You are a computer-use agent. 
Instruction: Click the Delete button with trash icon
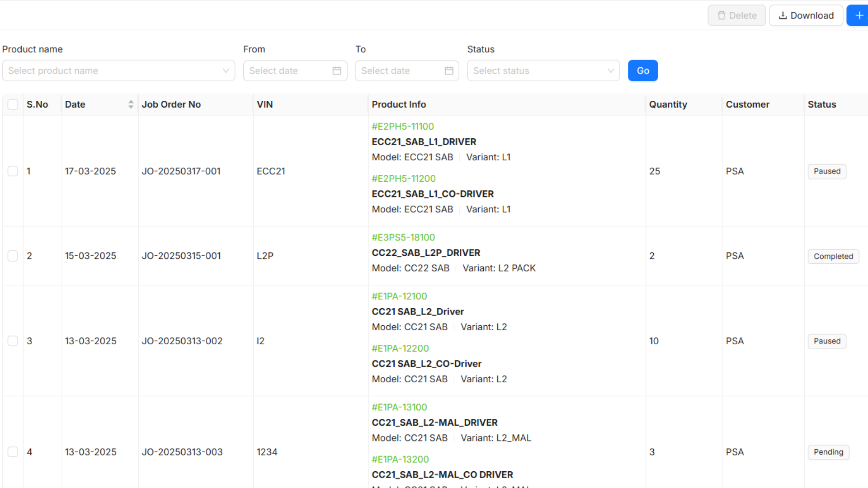click(x=736, y=15)
